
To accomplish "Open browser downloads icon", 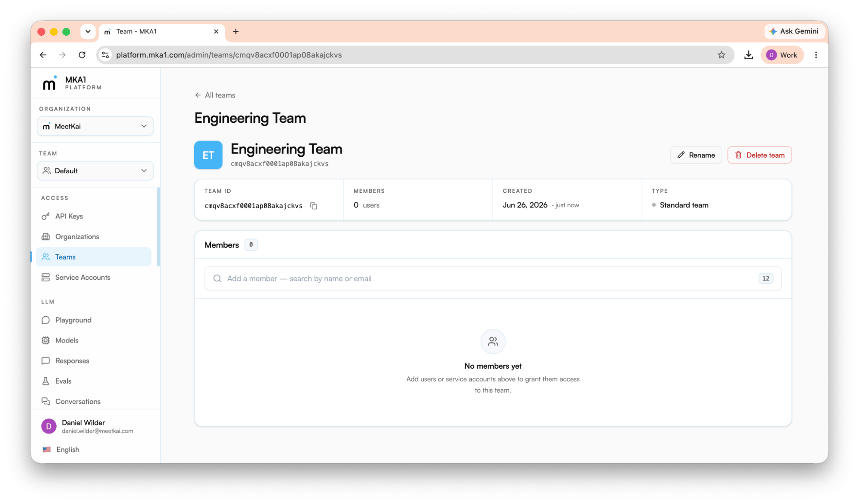I will [x=749, y=55].
